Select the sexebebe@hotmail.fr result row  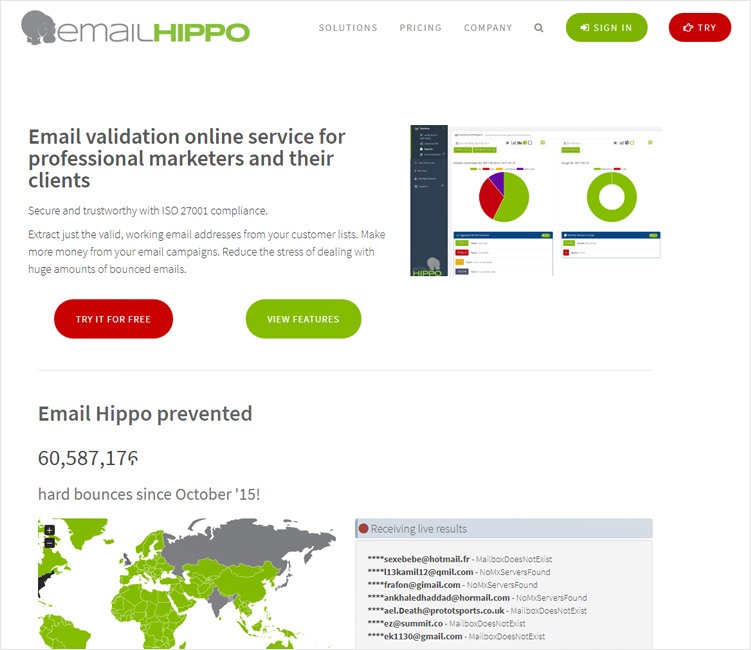coord(460,559)
